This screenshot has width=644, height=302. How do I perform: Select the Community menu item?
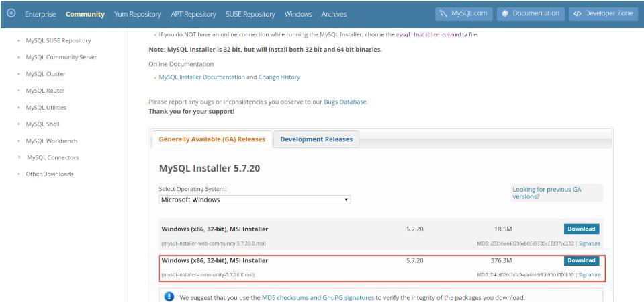85,14
